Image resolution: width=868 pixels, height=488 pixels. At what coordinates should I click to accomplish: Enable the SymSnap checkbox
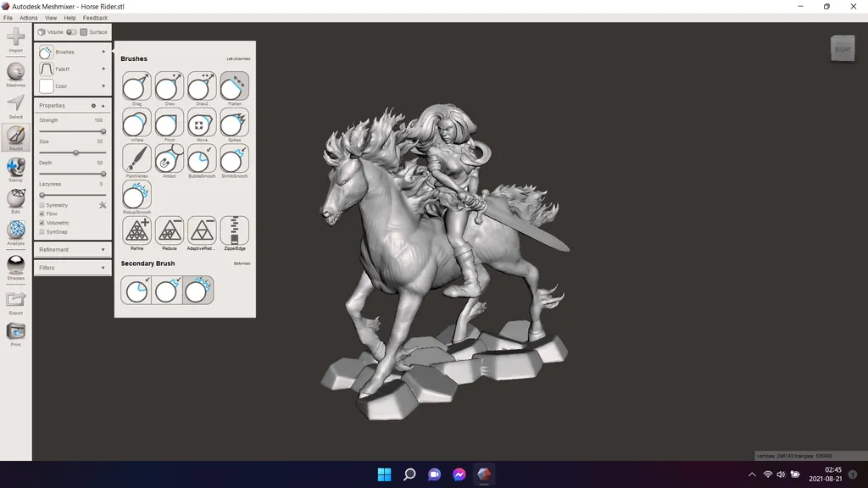pyautogui.click(x=42, y=231)
